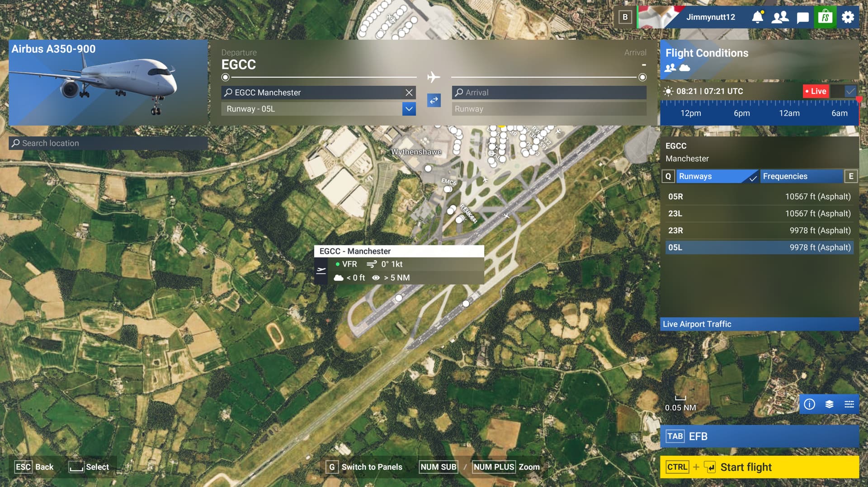Click the multiplayer icon under Flight Conditions

pyautogui.click(x=670, y=68)
